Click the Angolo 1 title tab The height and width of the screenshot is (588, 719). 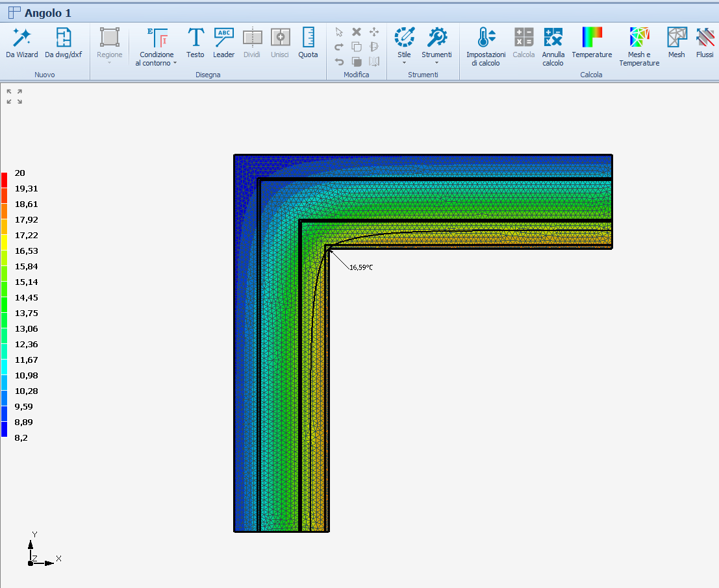(x=47, y=13)
